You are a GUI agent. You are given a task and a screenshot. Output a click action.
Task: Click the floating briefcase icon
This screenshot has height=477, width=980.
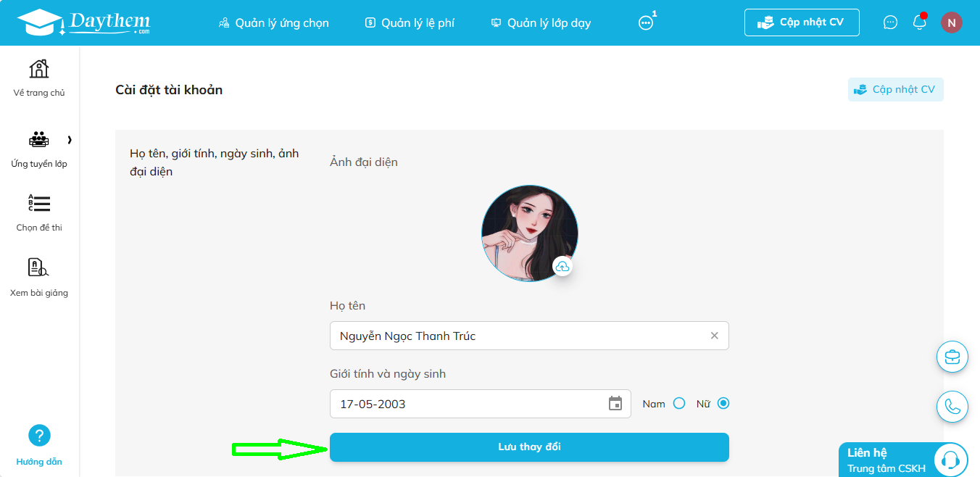tap(952, 357)
